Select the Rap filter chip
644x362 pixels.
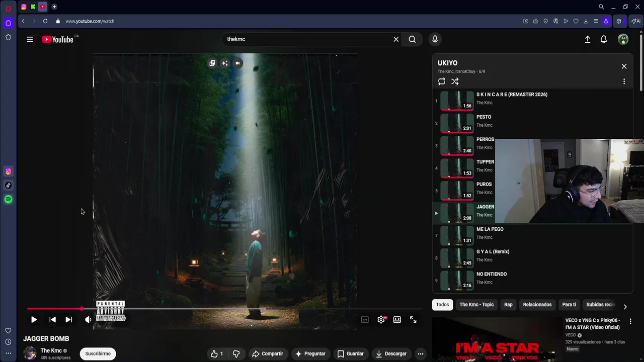[508, 305]
